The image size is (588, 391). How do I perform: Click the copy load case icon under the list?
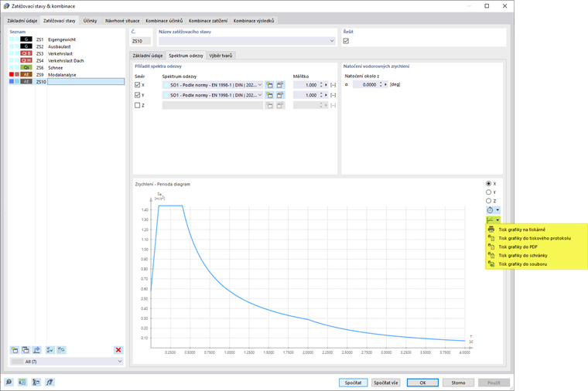tap(26, 350)
